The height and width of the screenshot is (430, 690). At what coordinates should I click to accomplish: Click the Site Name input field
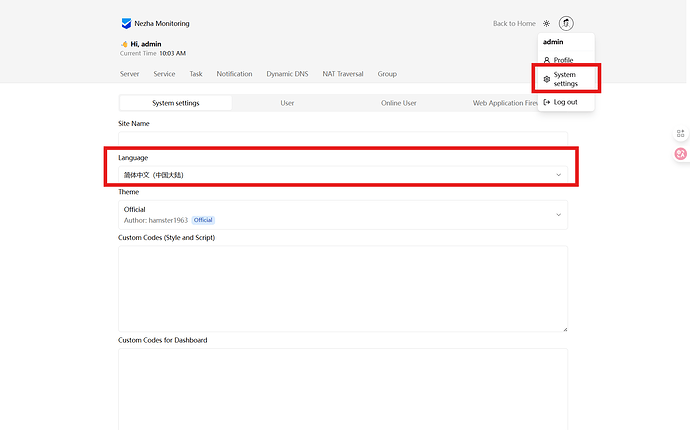pyautogui.click(x=343, y=139)
